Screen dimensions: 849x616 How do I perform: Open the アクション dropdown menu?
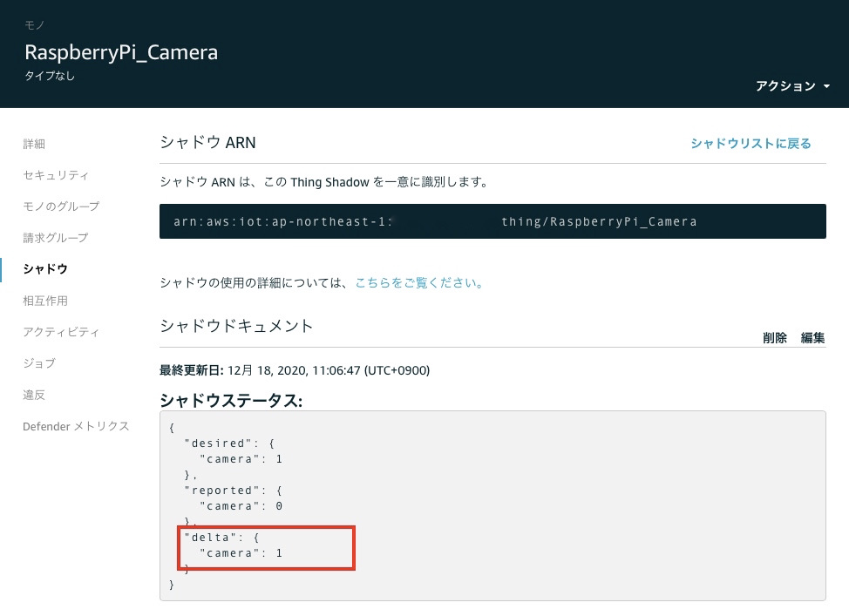pos(792,86)
